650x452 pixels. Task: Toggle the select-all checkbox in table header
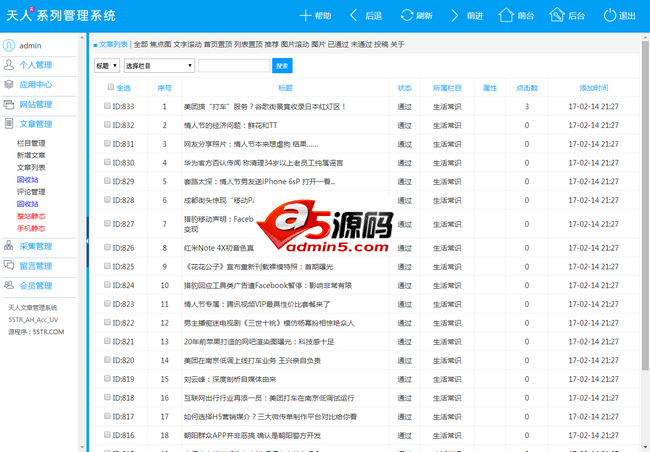(111, 87)
